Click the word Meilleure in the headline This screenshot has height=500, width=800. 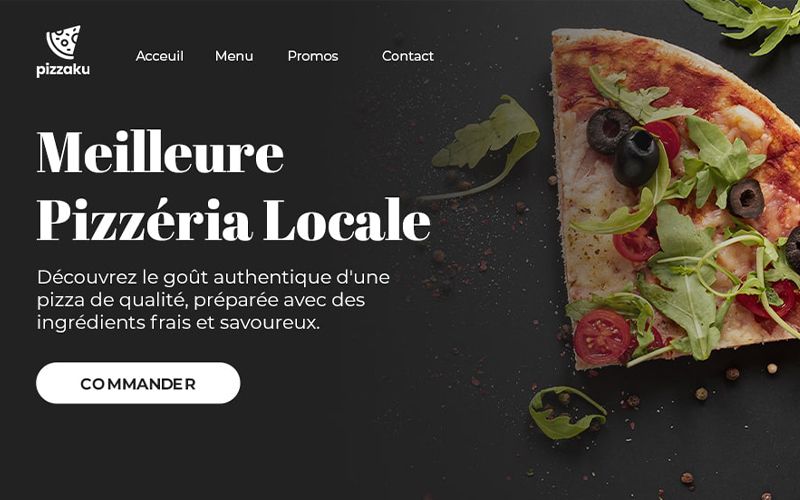click(x=160, y=152)
